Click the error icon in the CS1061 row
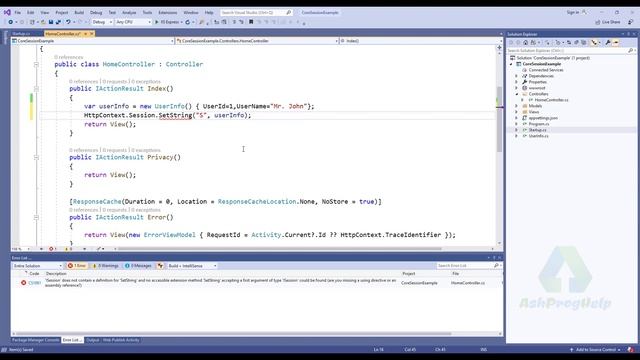The width and height of the screenshot is (640, 360). [x=24, y=282]
